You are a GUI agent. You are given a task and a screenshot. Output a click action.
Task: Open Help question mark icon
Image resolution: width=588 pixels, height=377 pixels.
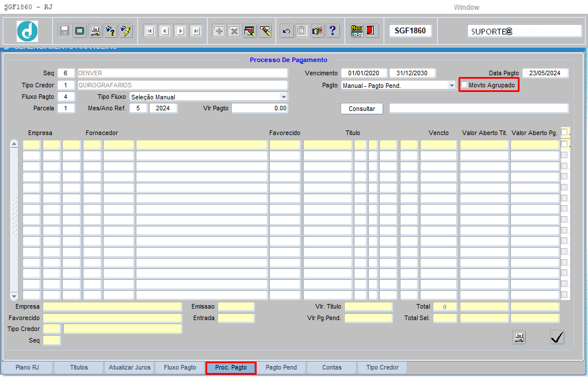333,31
